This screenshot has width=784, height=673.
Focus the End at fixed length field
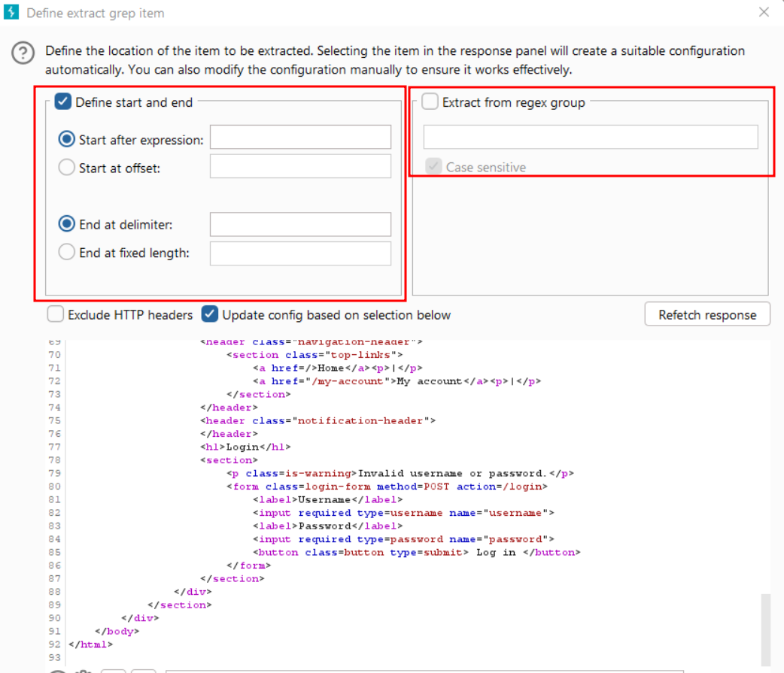(300, 253)
